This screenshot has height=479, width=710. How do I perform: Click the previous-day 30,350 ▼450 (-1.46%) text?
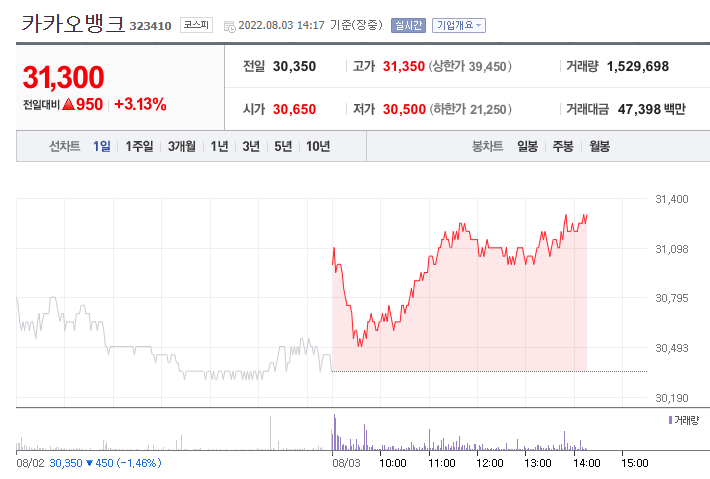tap(105, 463)
